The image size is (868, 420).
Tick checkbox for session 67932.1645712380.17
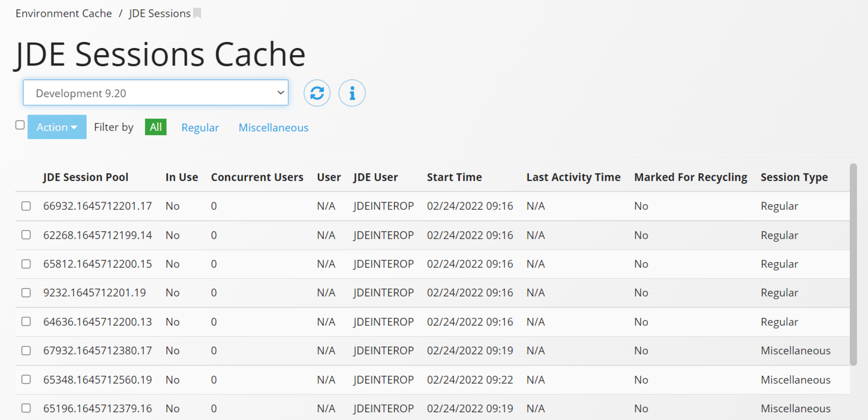tap(26, 351)
